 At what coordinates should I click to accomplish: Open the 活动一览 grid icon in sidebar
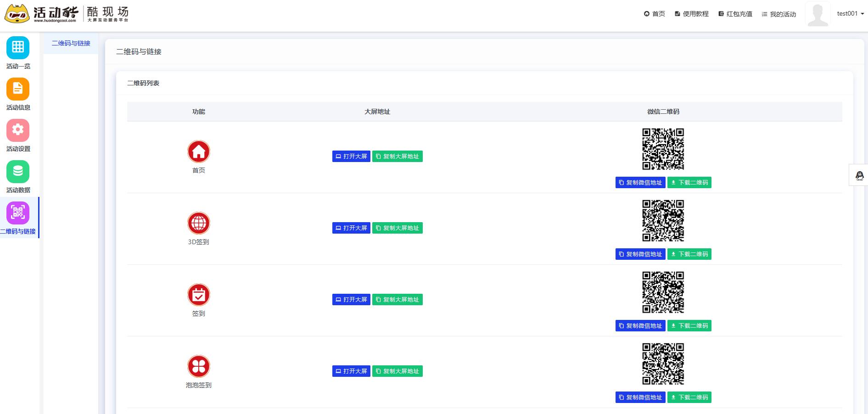pos(18,48)
